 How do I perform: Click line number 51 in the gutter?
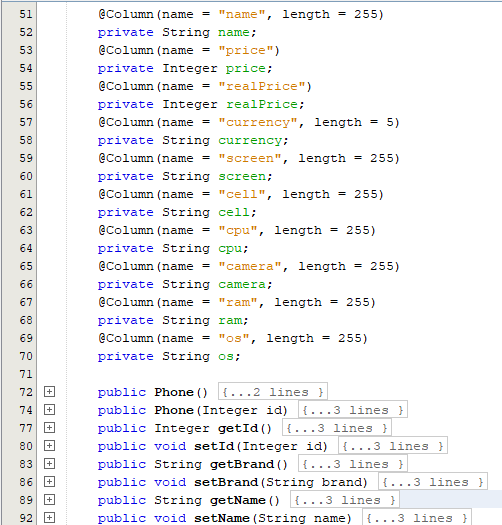26,14
